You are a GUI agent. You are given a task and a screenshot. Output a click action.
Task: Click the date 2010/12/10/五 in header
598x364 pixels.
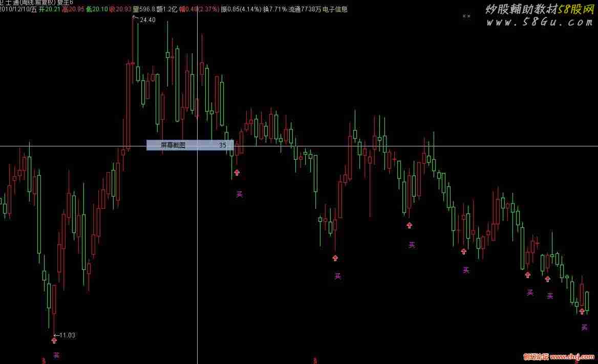tap(18, 9)
